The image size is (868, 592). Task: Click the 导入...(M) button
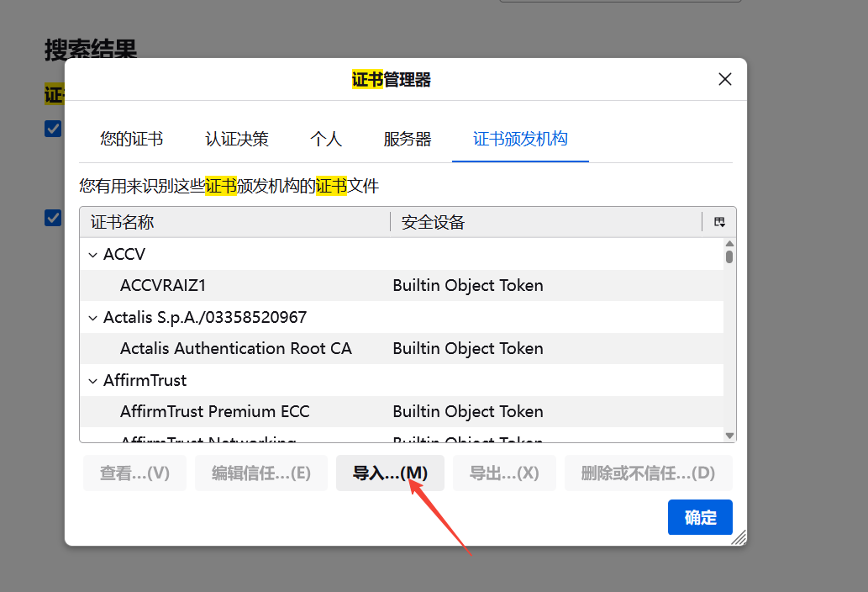[x=390, y=473]
